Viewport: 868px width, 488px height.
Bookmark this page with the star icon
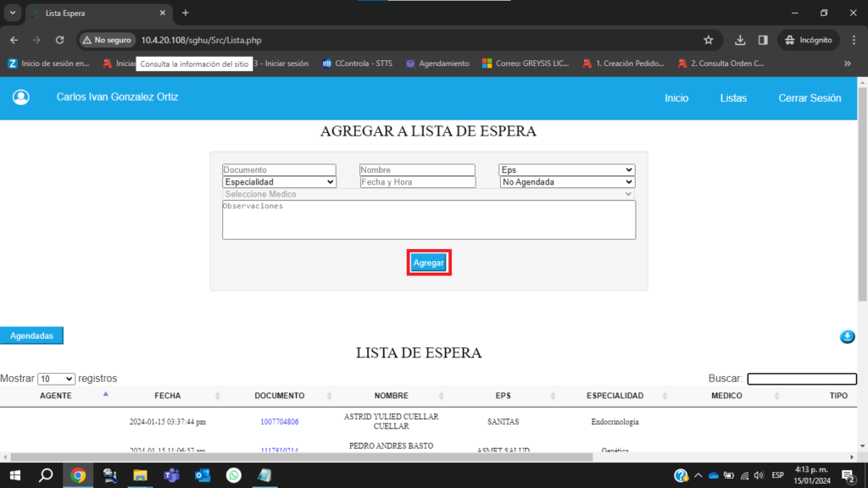[709, 40]
